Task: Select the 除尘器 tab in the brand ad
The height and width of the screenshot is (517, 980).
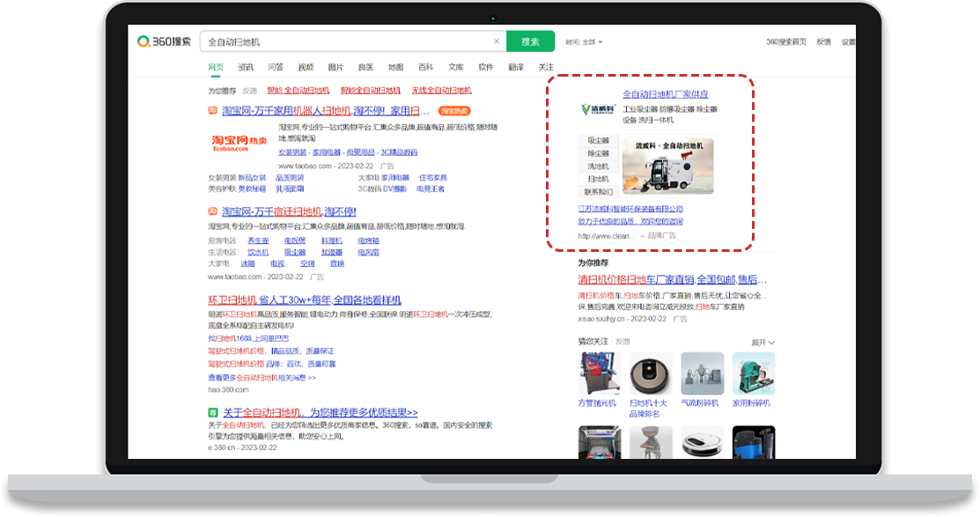Action: [x=598, y=153]
